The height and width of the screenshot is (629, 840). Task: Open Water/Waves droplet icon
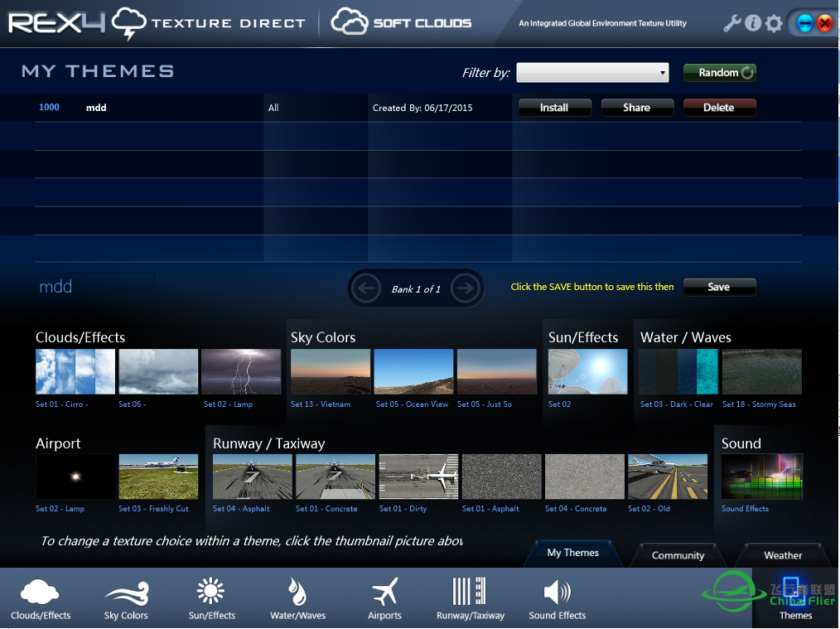[297, 592]
